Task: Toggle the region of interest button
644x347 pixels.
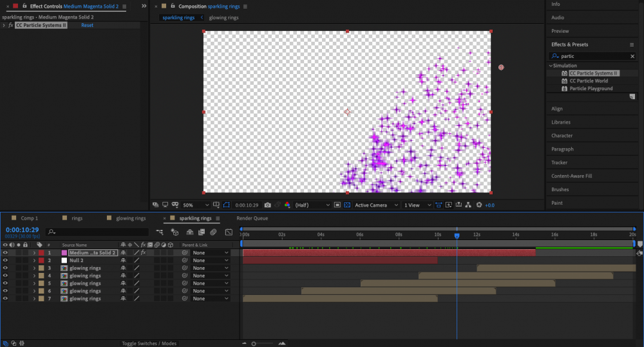Action: (x=337, y=205)
